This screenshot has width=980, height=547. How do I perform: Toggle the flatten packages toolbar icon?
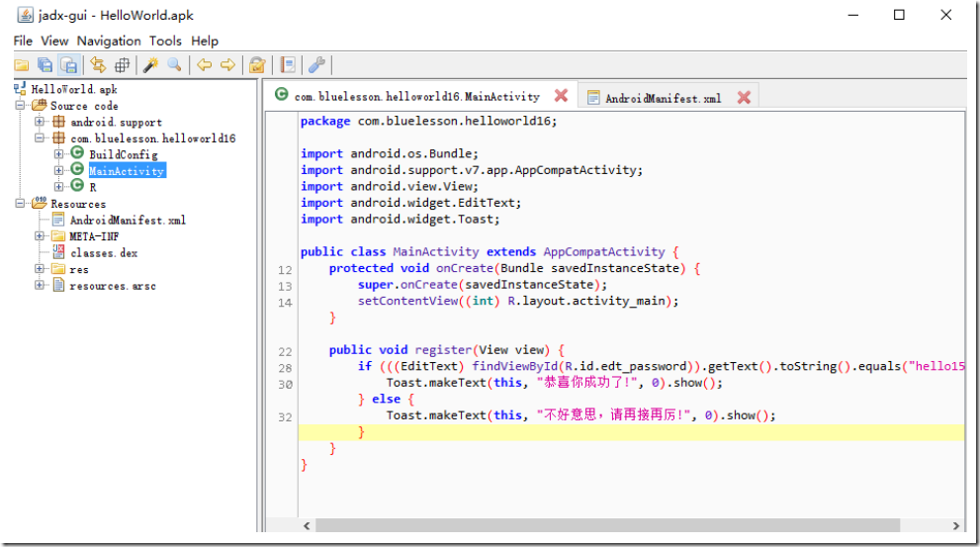122,65
